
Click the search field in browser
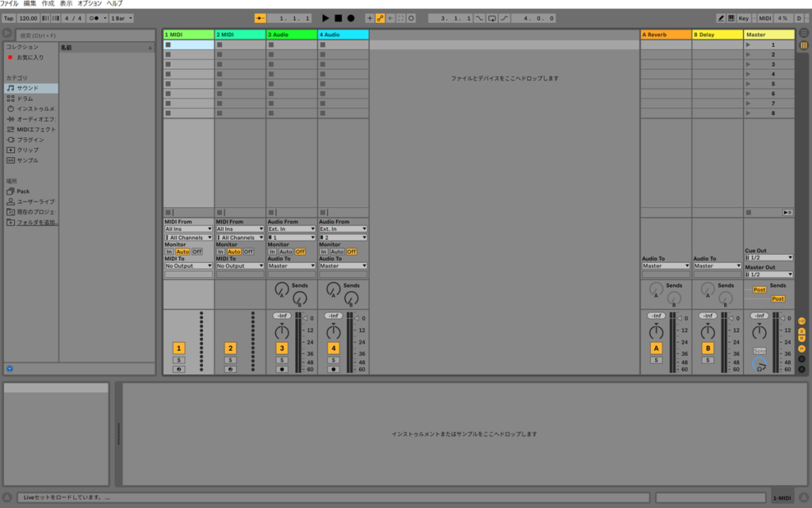[x=86, y=35]
